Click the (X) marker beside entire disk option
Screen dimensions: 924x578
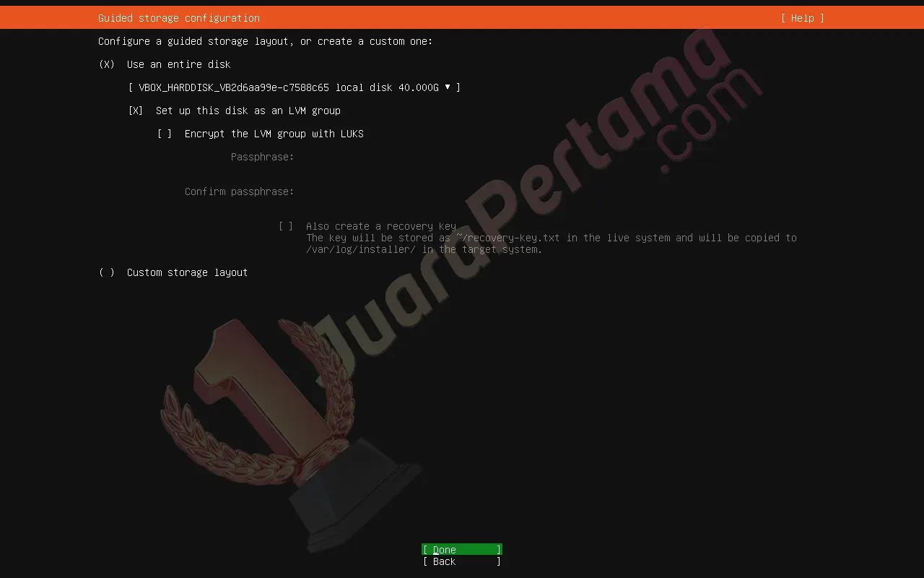(x=106, y=64)
